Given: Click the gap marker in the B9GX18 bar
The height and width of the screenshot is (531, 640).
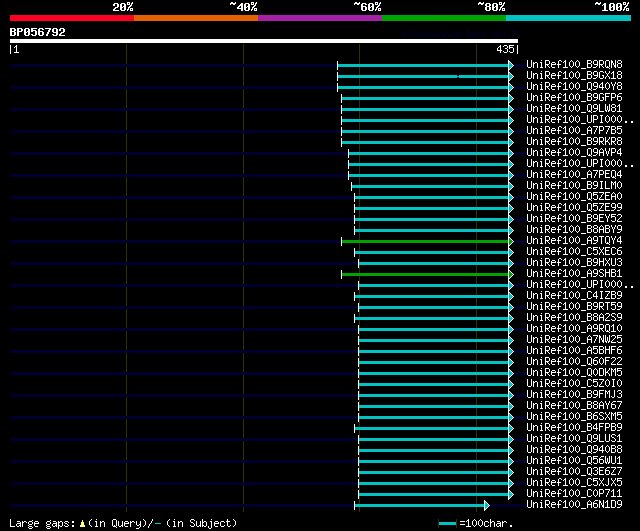Looking at the screenshot, I should point(458,76).
